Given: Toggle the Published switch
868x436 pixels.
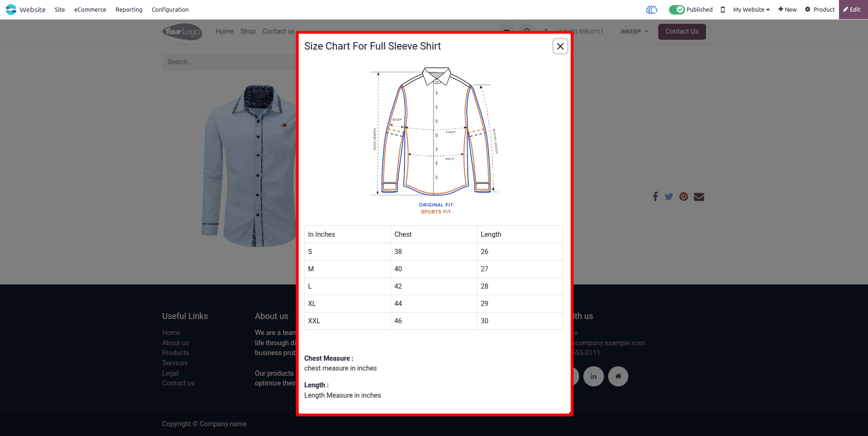Looking at the screenshot, I should [x=677, y=9].
